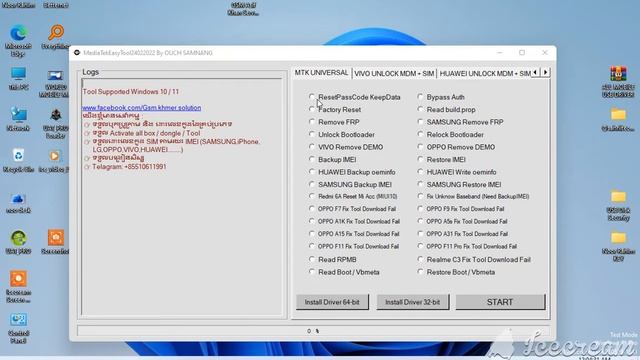Switch to the MTK UNIVERSAL tab

pos(322,73)
